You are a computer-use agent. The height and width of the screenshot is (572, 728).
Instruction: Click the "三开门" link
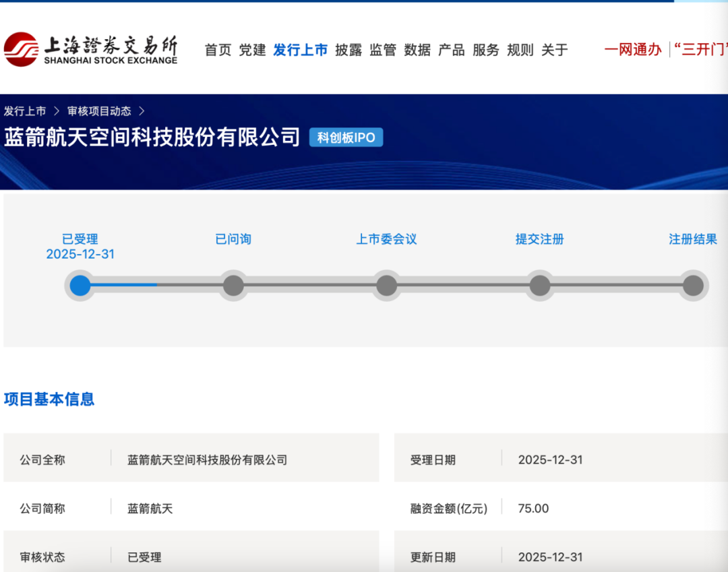pyautogui.click(x=700, y=49)
